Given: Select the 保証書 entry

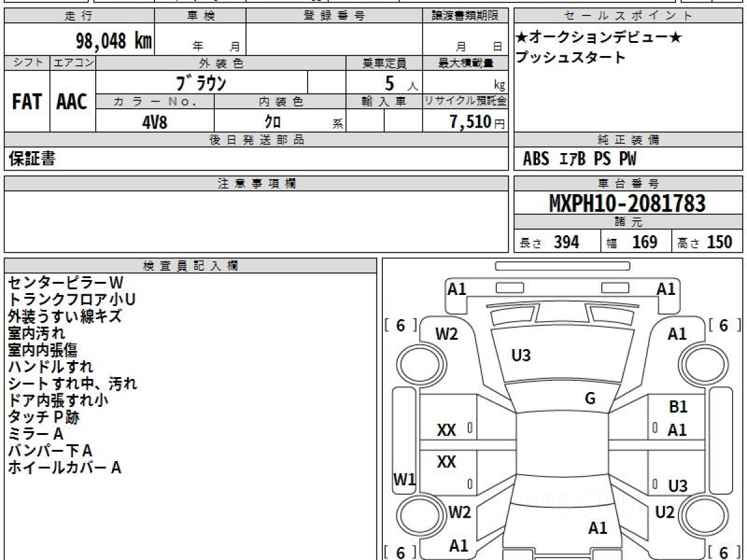Looking at the screenshot, I should coord(32,159).
